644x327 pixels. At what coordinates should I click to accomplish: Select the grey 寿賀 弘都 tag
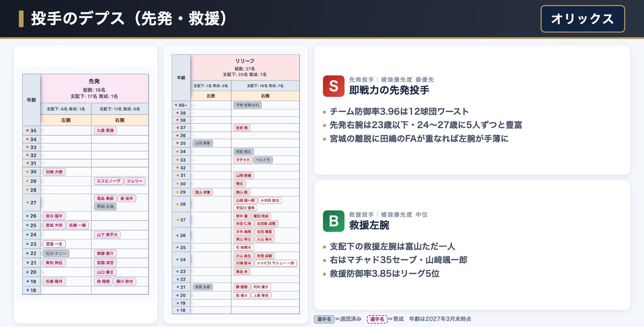[203, 287]
